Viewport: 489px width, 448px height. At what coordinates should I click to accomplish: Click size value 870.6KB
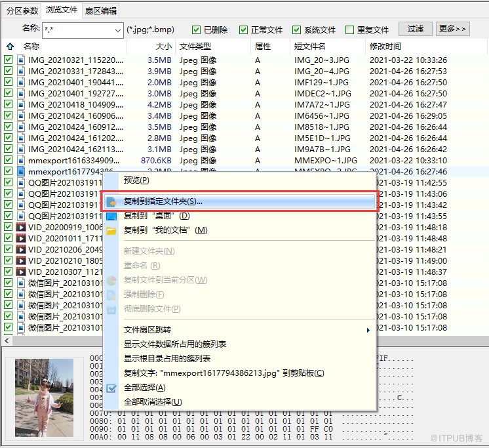156,160
